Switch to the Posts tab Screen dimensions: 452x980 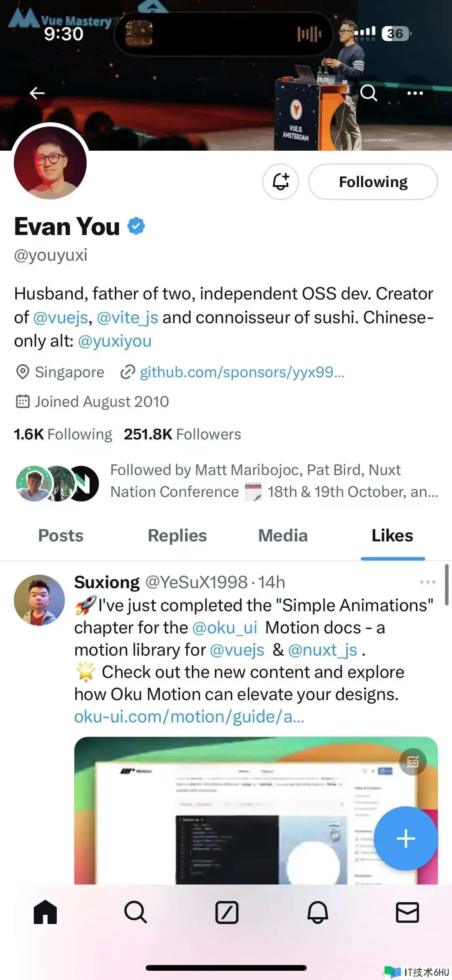click(x=61, y=535)
